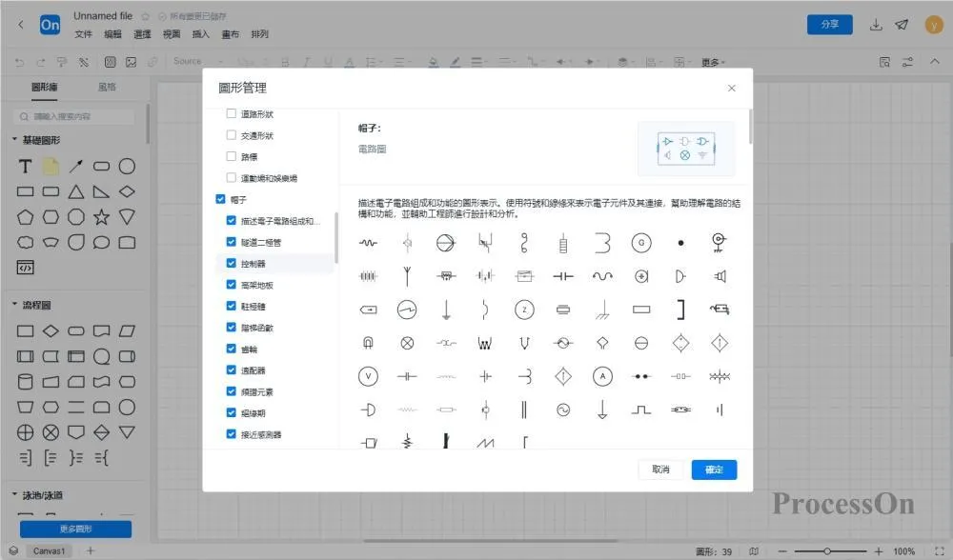Choose the Text T shape
The height and width of the screenshot is (560, 953).
coord(25,166)
